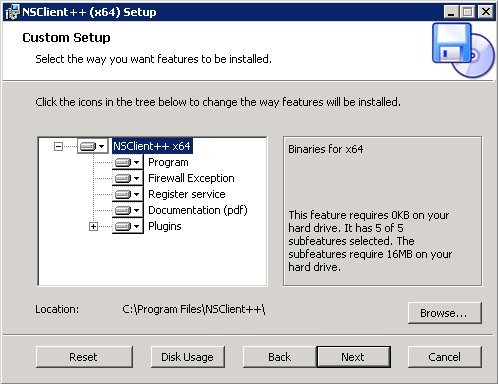498x384 pixels.
Task: Open Disk Usage information
Action: (188, 357)
